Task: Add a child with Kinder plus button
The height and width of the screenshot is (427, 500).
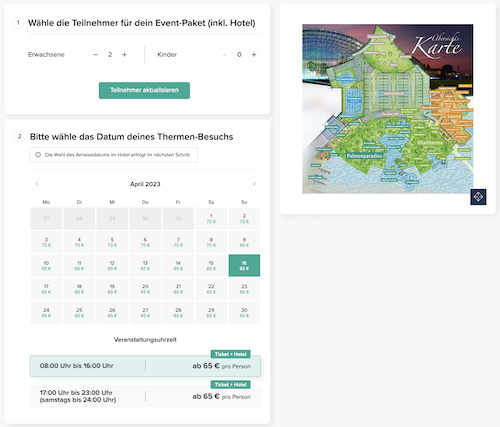Action: click(x=254, y=54)
